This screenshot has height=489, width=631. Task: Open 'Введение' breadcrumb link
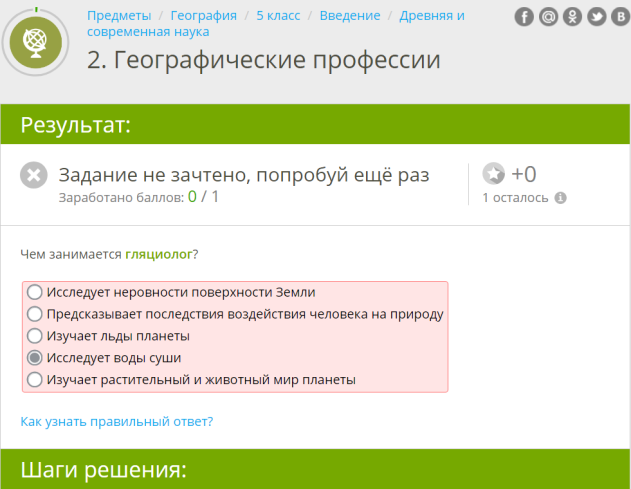[349, 15]
